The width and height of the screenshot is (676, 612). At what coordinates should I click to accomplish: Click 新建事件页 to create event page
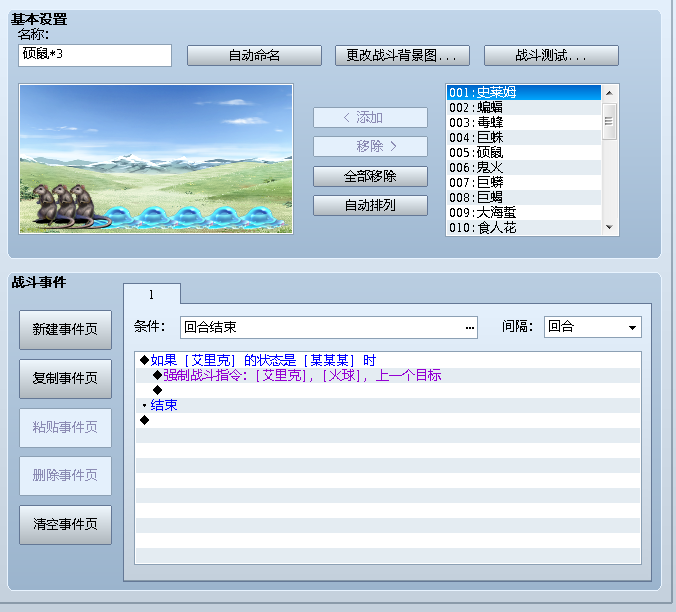tap(66, 330)
